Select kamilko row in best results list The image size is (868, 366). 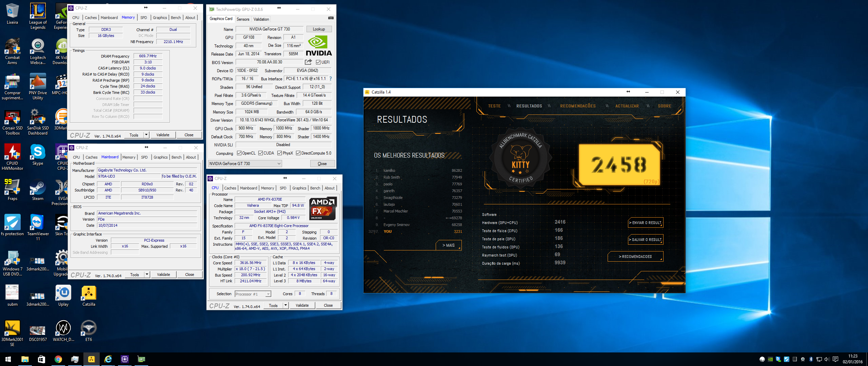[x=418, y=170]
